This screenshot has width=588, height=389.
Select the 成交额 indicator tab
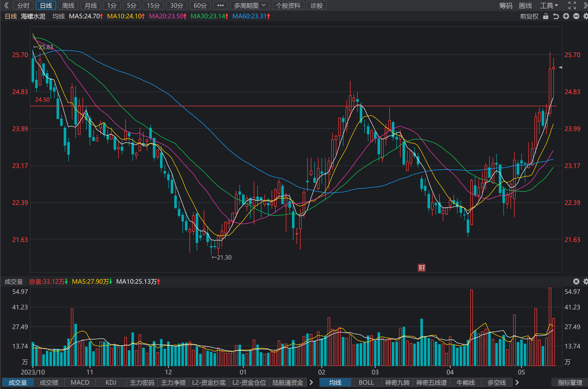coord(49,382)
